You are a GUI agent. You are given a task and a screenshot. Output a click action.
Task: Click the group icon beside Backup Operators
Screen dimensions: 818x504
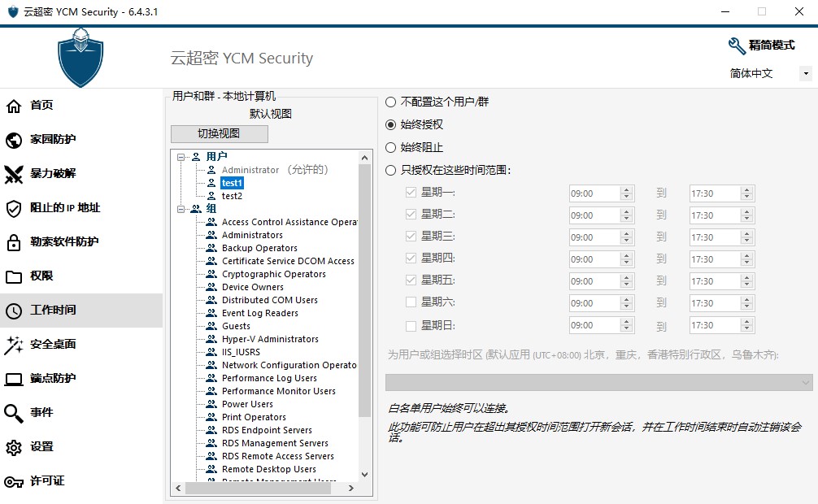[x=211, y=248]
